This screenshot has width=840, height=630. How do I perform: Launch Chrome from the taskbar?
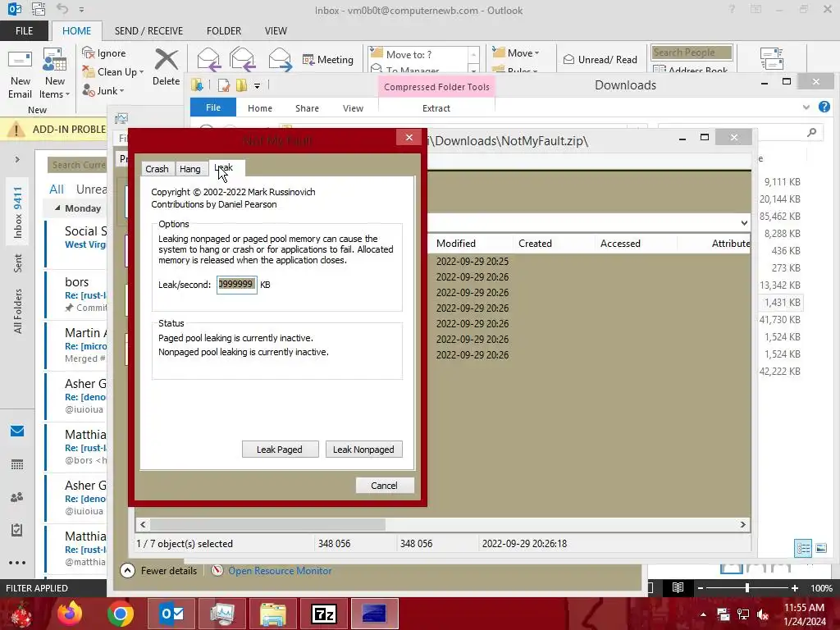point(120,614)
